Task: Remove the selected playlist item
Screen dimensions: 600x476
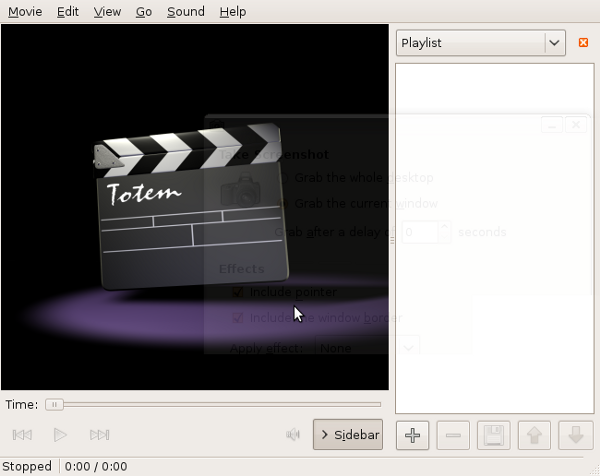Action: tap(453, 435)
